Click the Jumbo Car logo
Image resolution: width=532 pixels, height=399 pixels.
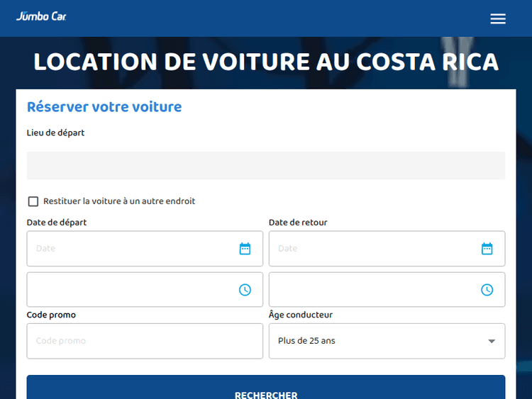41,17
